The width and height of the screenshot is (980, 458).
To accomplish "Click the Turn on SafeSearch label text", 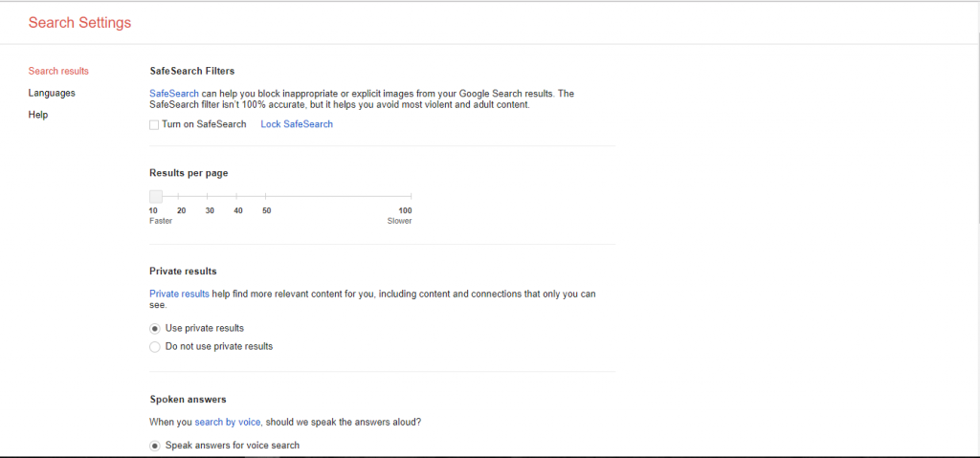I will tap(204, 124).
